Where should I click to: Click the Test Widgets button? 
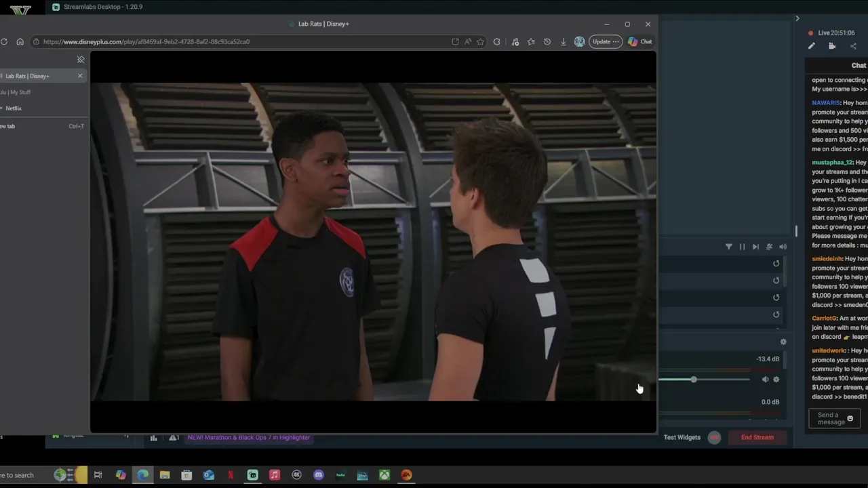(x=682, y=437)
